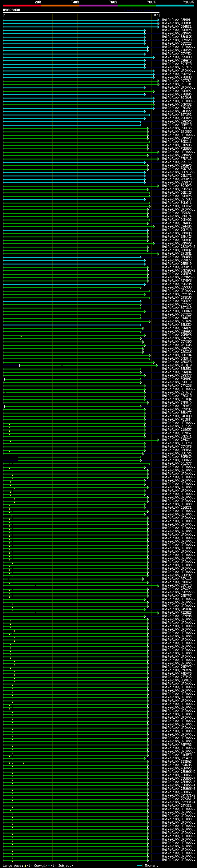Viewport: 197px width, 868px height.
Task: Open the UniRef100_B9RYS1 hit
Action: click(x=177, y=74)
